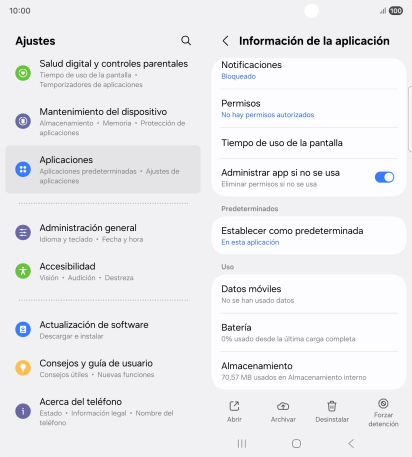412x457 pixels.
Task: Tap the Archivar cloud icon
Action: pos(283,406)
